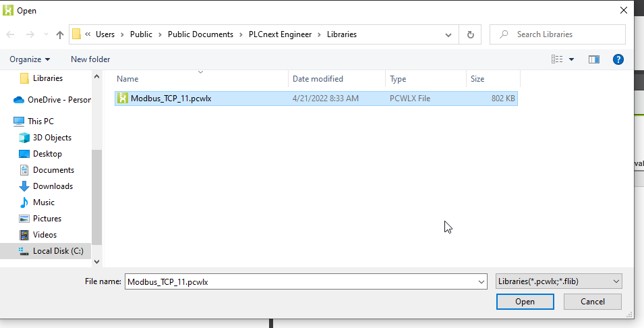The height and width of the screenshot is (328, 644).
Task: Open Pictures in the navigation pane
Action: click(47, 219)
